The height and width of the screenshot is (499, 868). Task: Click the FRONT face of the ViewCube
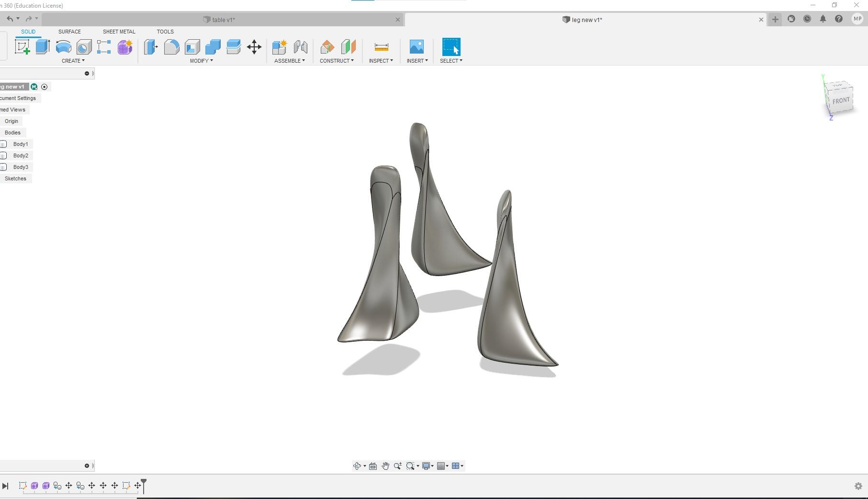tap(841, 100)
